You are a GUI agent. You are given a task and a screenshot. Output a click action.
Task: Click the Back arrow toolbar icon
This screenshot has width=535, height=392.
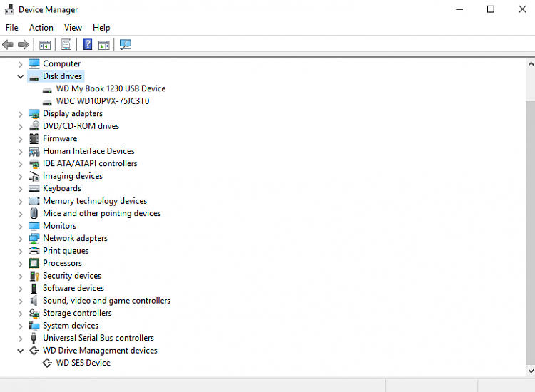coord(8,44)
